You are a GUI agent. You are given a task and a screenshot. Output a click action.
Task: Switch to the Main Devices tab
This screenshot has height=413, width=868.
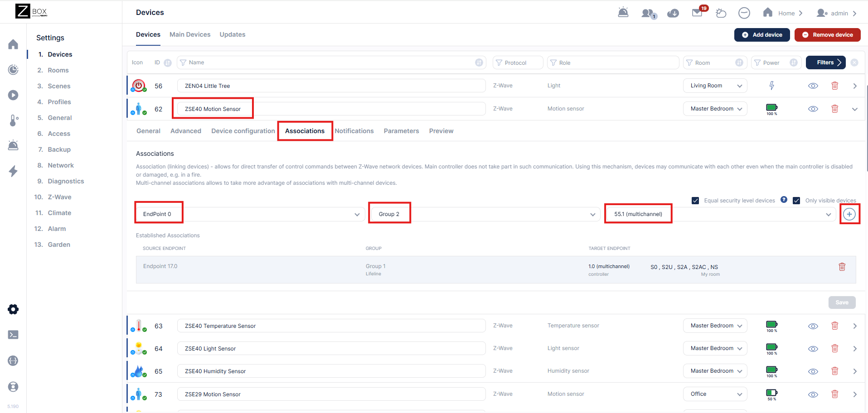tap(190, 34)
